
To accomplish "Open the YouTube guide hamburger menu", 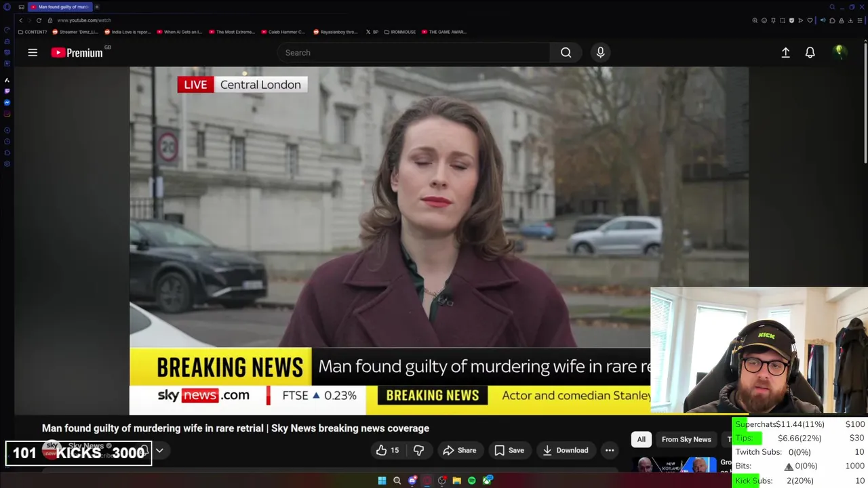I will [33, 52].
